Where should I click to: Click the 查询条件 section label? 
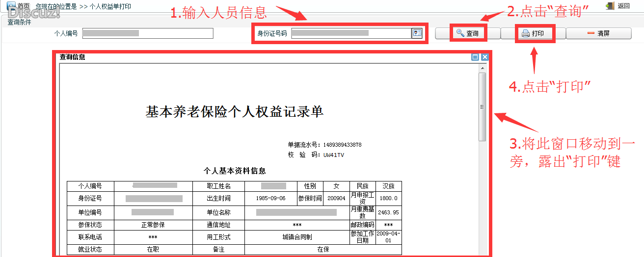click(19, 22)
